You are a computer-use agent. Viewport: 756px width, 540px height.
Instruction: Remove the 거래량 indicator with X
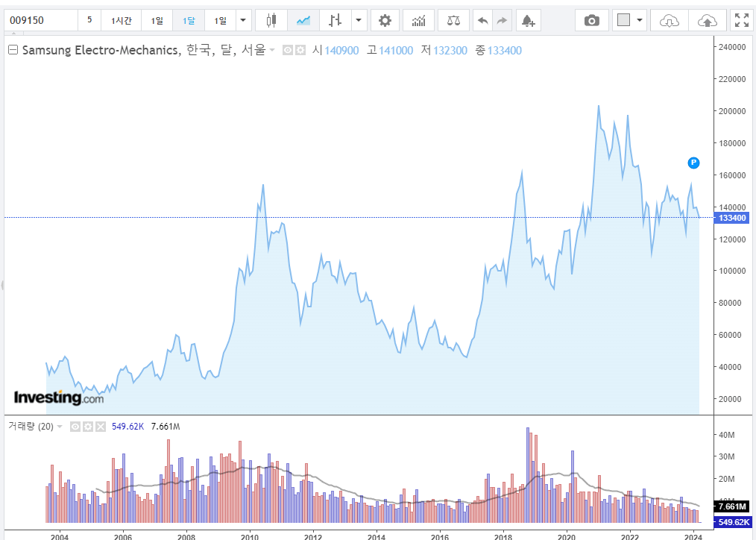101,427
